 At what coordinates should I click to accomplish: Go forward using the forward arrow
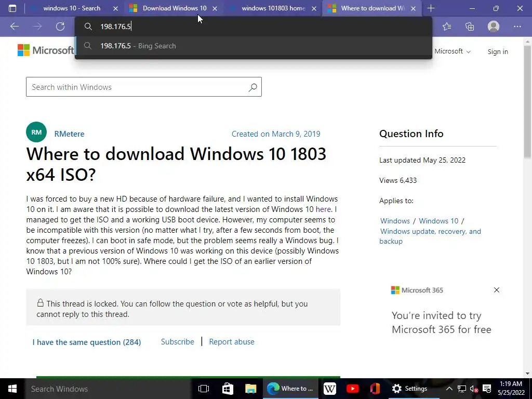[37, 26]
